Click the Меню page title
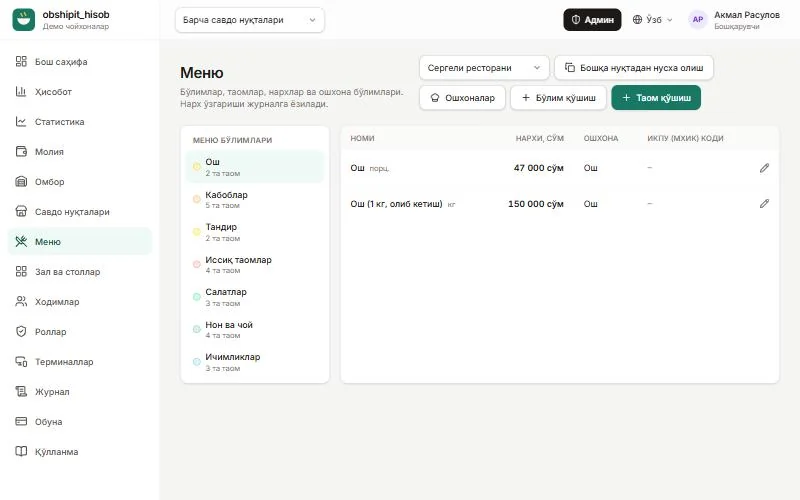Screen dimensions: 800x500 (x=202, y=72)
